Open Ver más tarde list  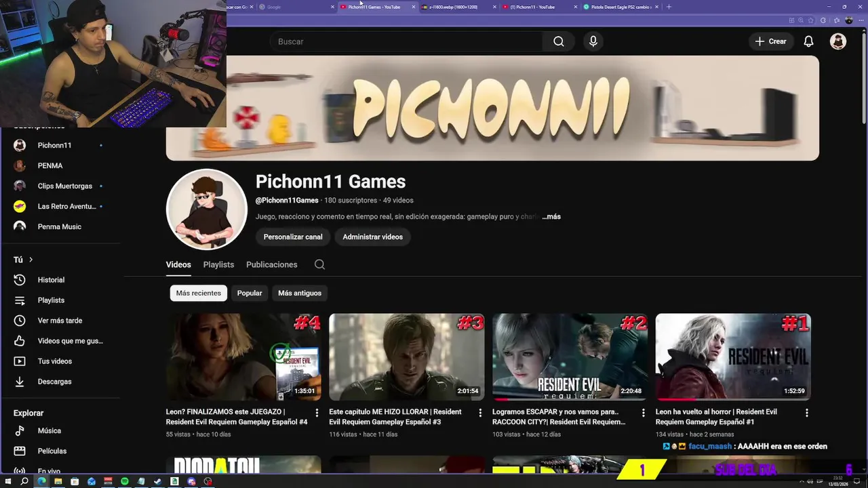pos(61,321)
